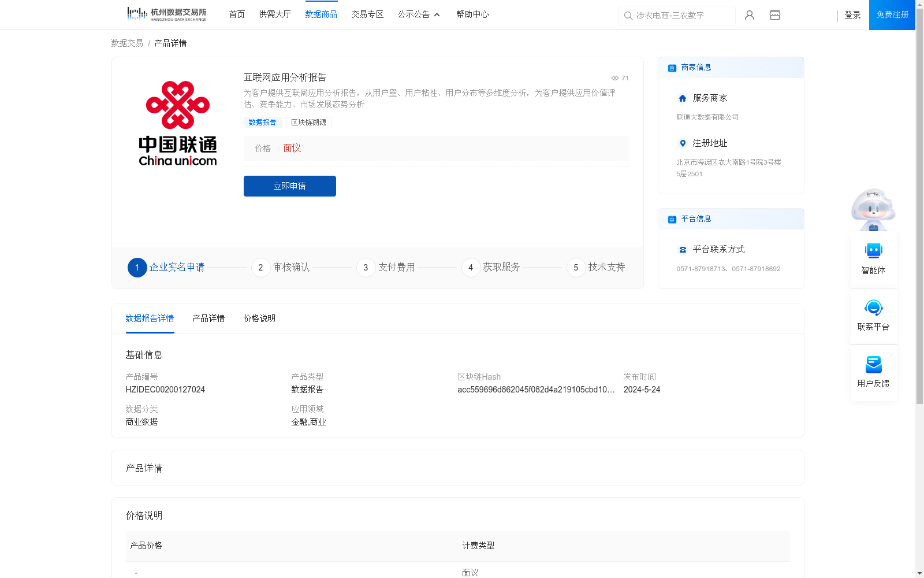Click 数据交易 breadcrumb link
The height and width of the screenshot is (578, 924).
127,43
